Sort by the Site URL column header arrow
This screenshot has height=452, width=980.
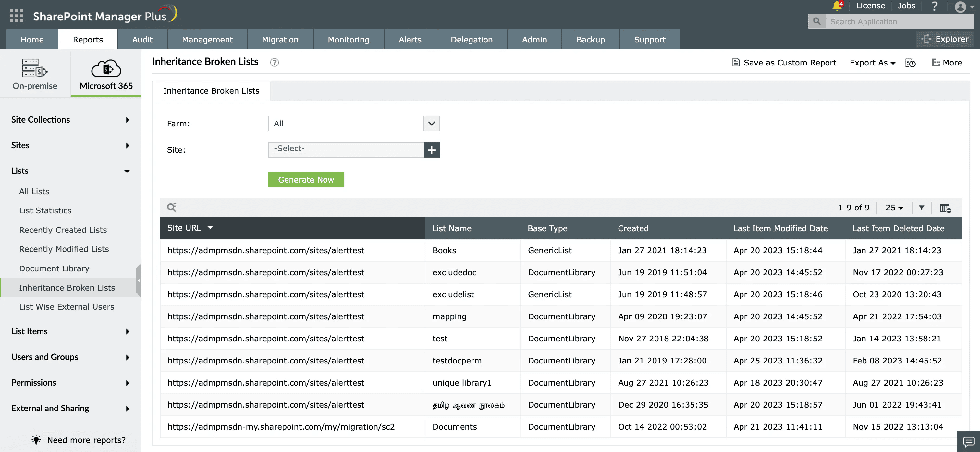(210, 227)
